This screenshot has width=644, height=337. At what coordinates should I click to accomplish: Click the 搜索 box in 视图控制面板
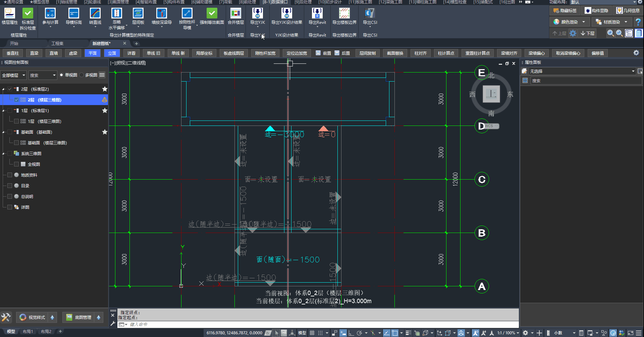[43, 75]
